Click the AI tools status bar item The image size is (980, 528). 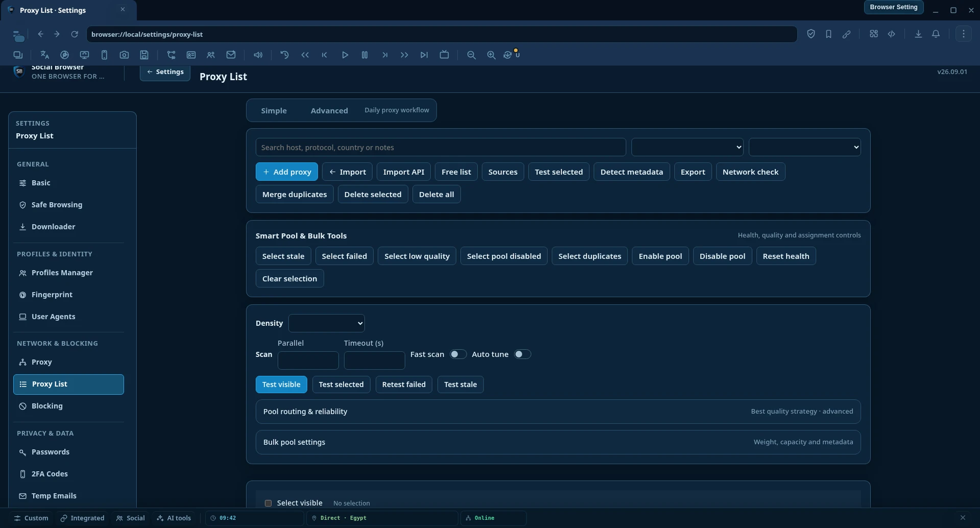[174, 518]
